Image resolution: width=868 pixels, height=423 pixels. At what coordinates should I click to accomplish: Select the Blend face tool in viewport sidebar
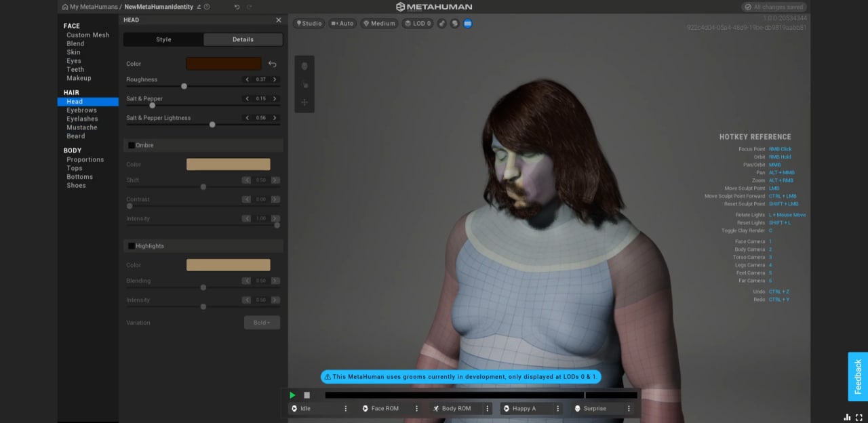pos(304,66)
